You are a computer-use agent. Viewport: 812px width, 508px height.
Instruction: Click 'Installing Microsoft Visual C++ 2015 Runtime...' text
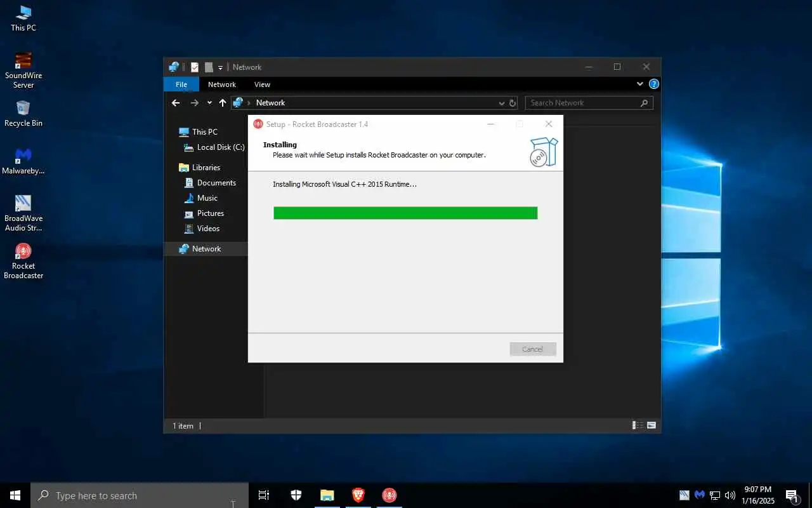(x=344, y=184)
